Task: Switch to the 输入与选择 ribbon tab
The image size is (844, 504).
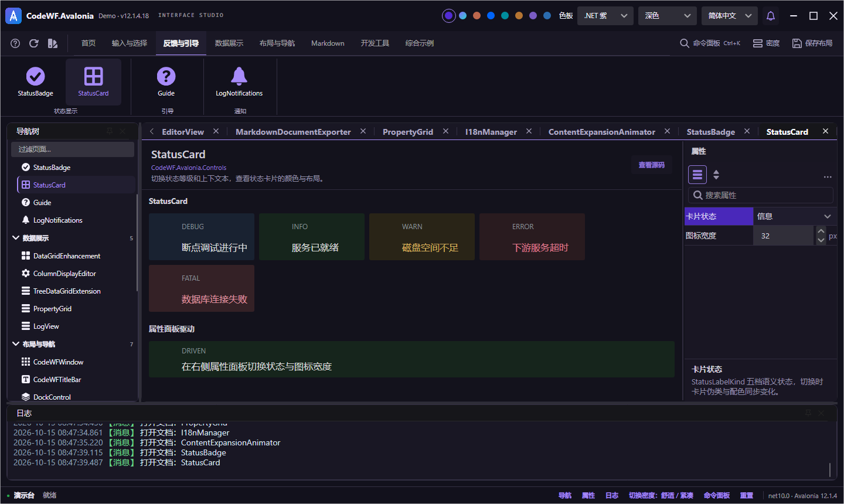Action: point(130,43)
